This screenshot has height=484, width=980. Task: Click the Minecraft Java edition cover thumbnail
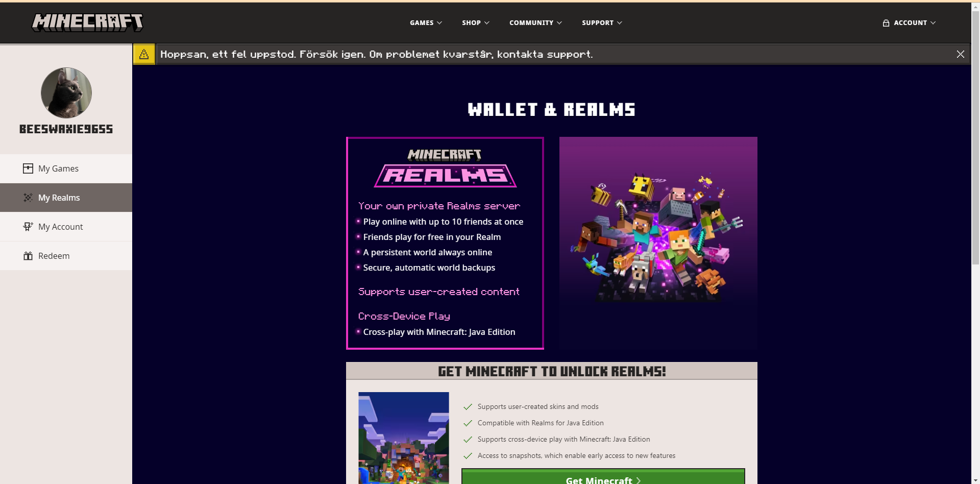[x=404, y=438]
